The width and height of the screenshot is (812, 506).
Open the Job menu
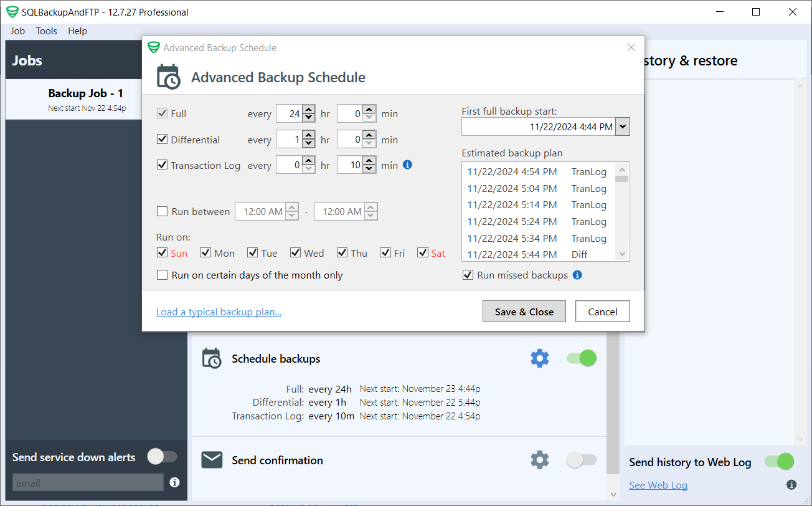tap(17, 31)
